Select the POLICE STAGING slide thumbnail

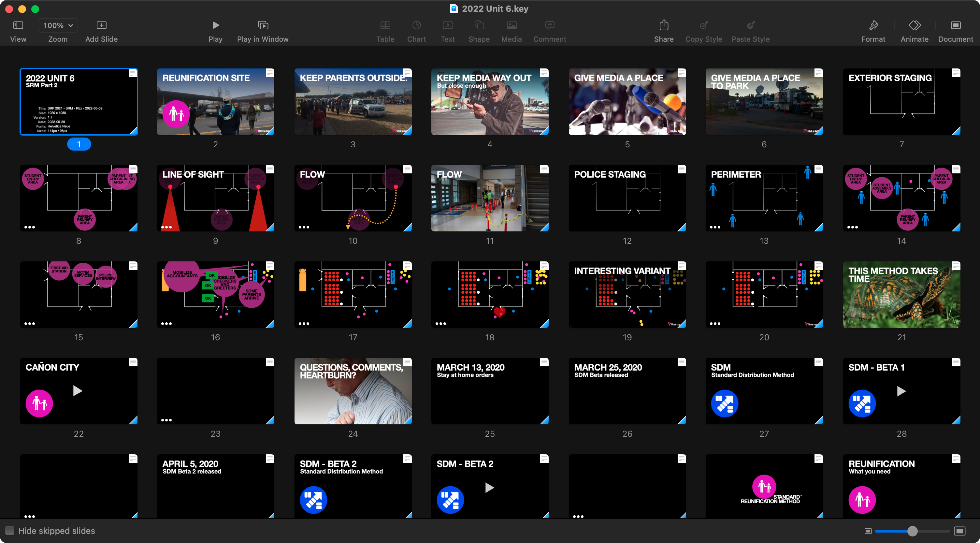pyautogui.click(x=627, y=198)
